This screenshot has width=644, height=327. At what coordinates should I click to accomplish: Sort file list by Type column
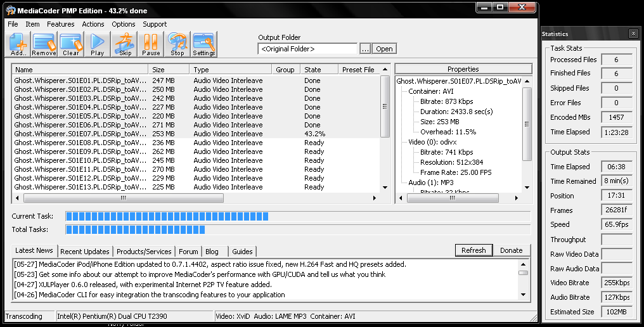(x=231, y=70)
